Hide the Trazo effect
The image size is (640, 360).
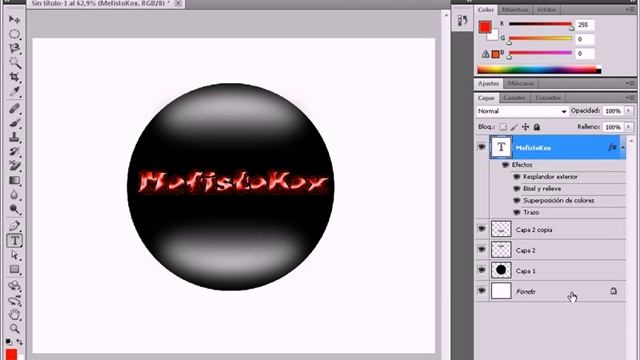517,212
